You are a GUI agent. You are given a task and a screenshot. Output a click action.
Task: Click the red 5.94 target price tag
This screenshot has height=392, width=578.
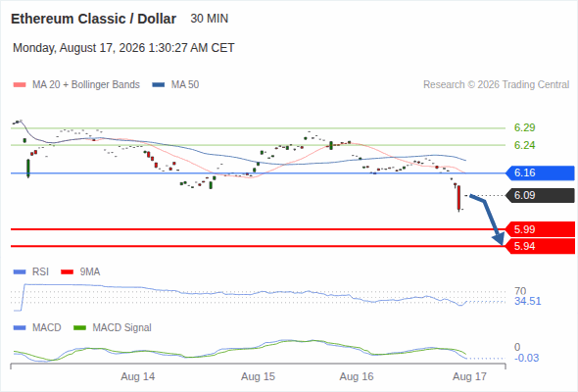(x=540, y=246)
